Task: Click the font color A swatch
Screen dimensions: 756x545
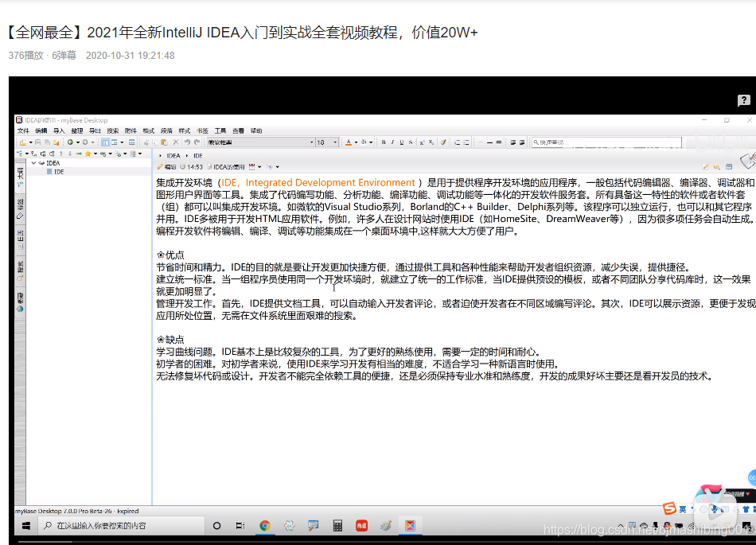Action: 348,142
